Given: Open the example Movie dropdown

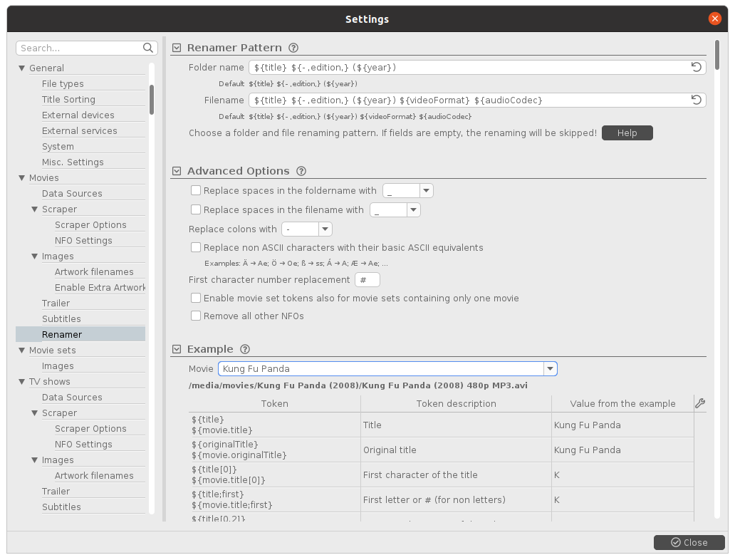Looking at the screenshot, I should (549, 369).
